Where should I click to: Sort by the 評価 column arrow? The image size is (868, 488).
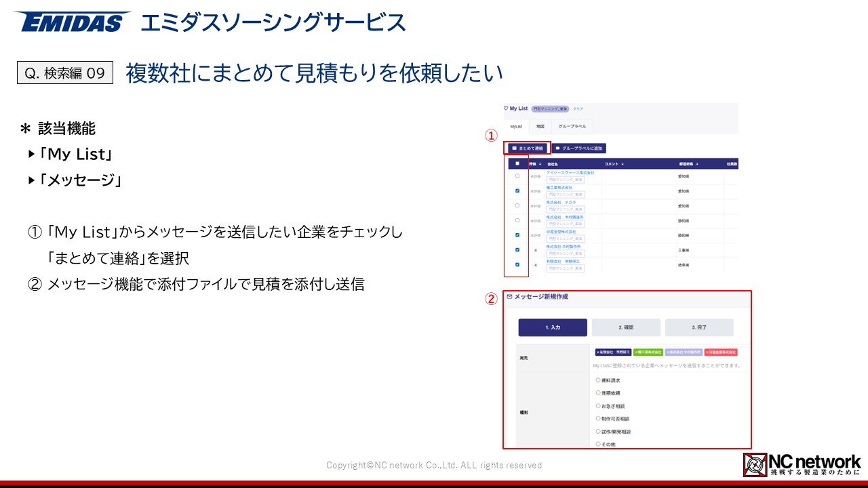tap(540, 164)
